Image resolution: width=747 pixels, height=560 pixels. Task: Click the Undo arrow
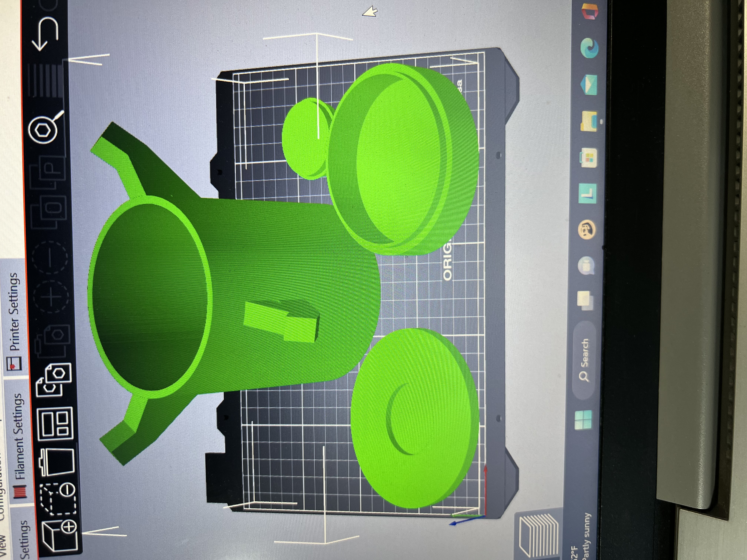(x=45, y=34)
